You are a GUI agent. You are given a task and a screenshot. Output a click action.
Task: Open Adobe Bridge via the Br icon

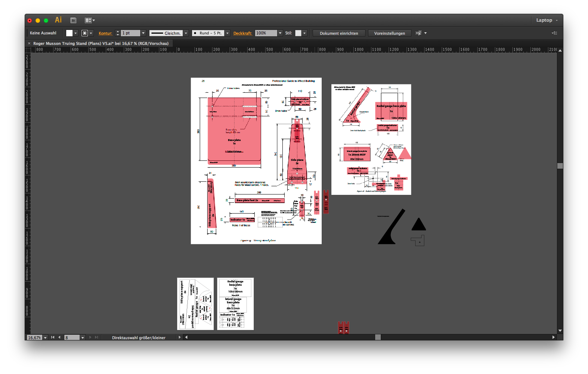click(73, 21)
